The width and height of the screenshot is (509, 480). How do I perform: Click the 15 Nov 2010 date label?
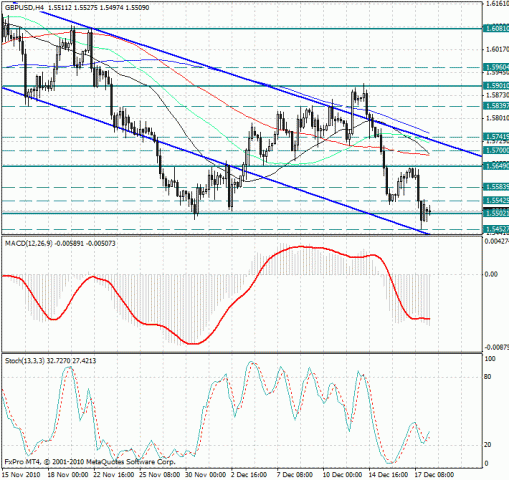[21, 475]
